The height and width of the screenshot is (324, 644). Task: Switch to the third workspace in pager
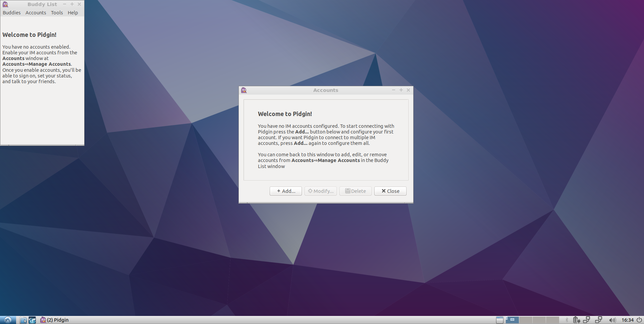coord(539,320)
